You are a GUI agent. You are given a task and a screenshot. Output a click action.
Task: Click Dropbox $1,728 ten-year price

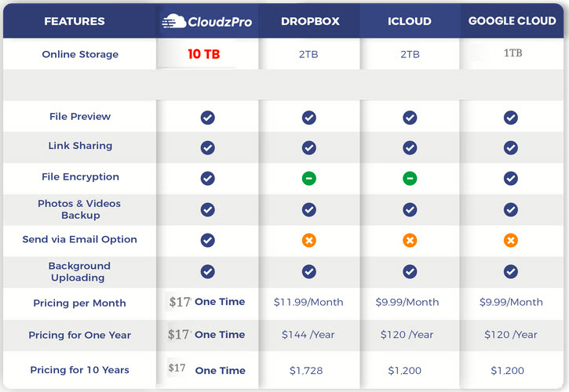pos(306,371)
